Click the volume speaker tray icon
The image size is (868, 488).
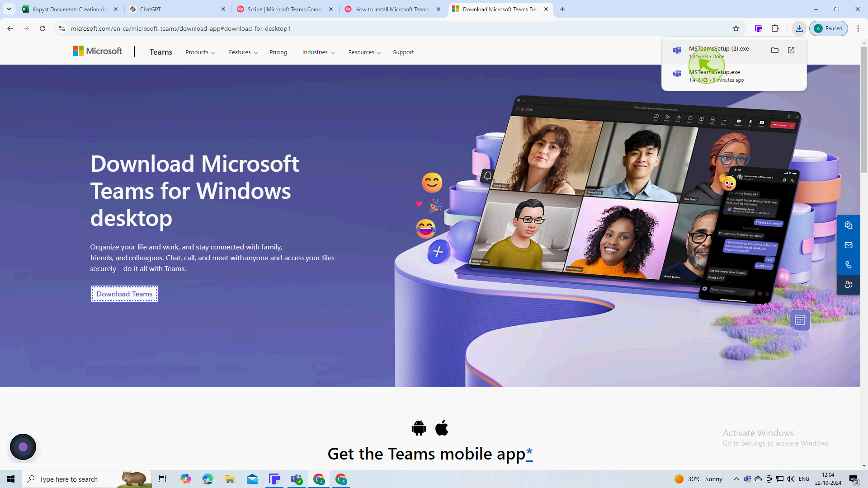coord(791,479)
